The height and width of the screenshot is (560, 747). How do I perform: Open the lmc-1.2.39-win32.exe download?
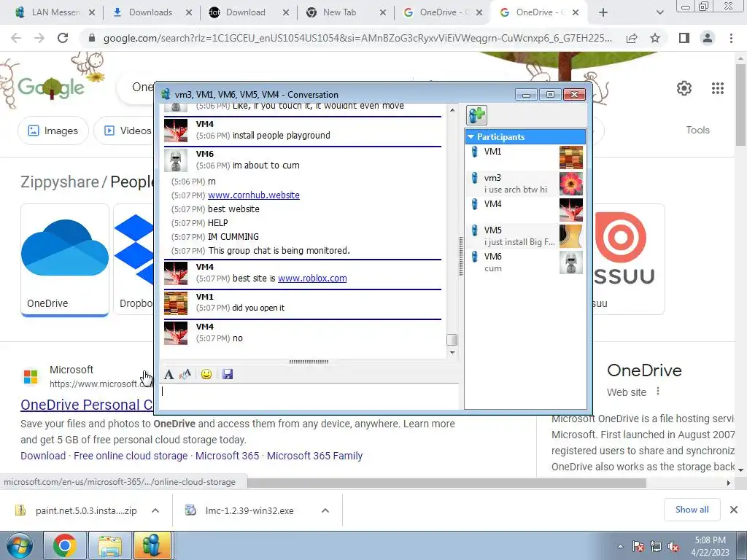coord(240,510)
